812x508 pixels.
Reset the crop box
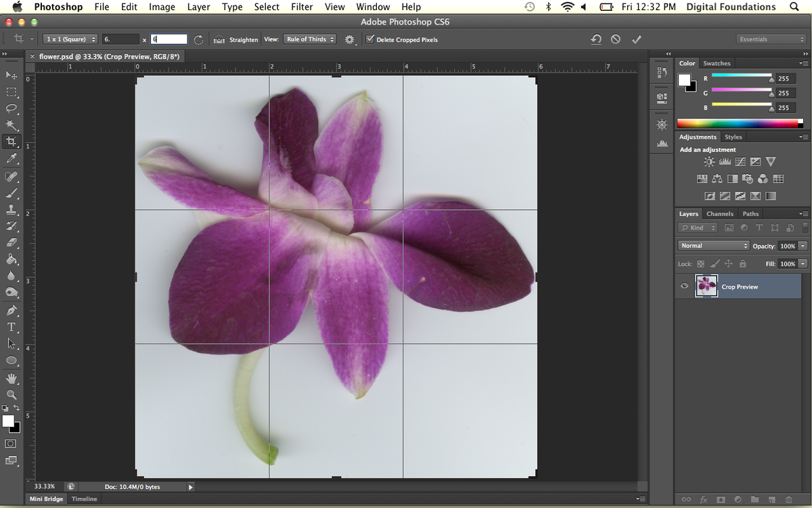tap(596, 39)
